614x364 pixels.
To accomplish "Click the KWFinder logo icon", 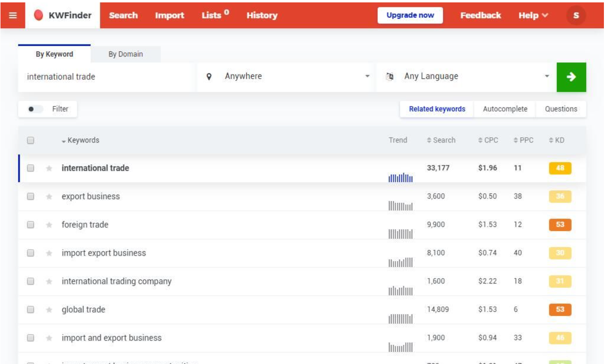I will point(38,15).
